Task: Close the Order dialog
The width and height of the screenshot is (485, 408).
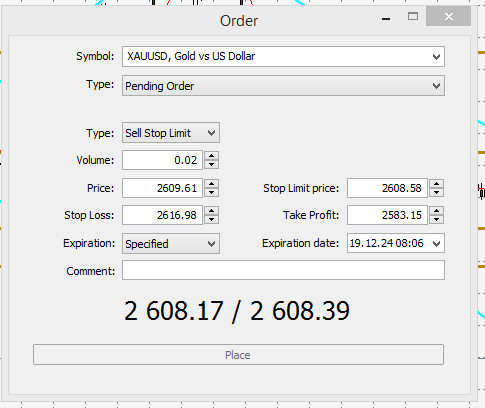Action: coord(449,16)
